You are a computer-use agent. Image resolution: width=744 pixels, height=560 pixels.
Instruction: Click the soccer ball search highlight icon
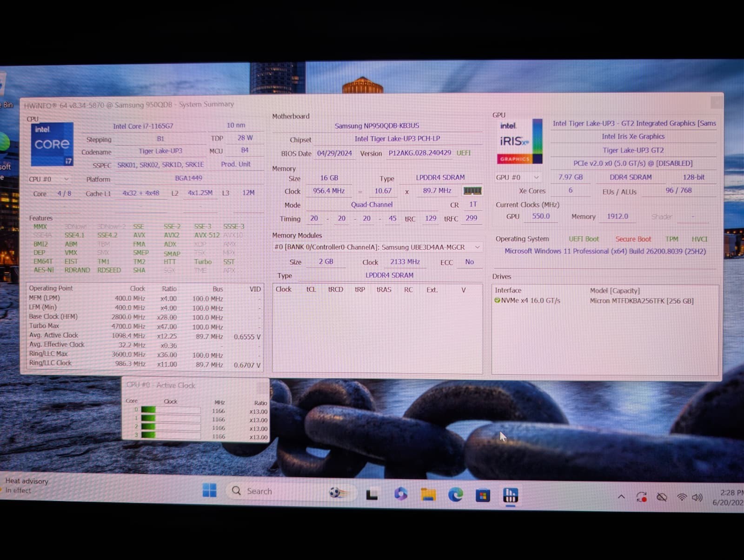click(x=337, y=492)
